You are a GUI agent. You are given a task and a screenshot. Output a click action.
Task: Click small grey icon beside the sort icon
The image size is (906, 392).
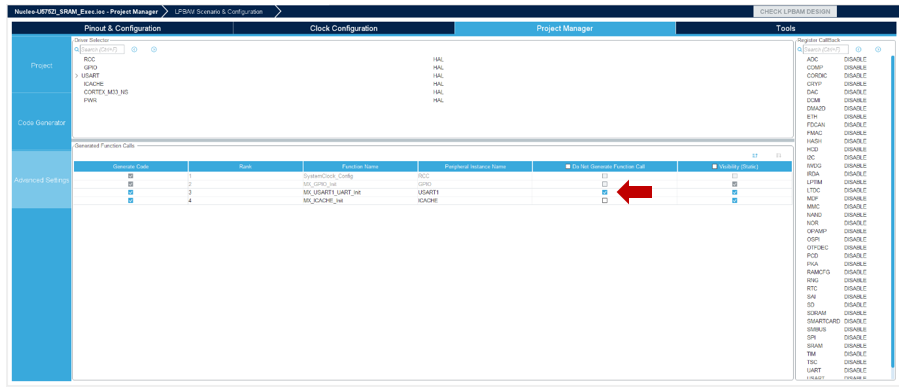[x=778, y=156]
